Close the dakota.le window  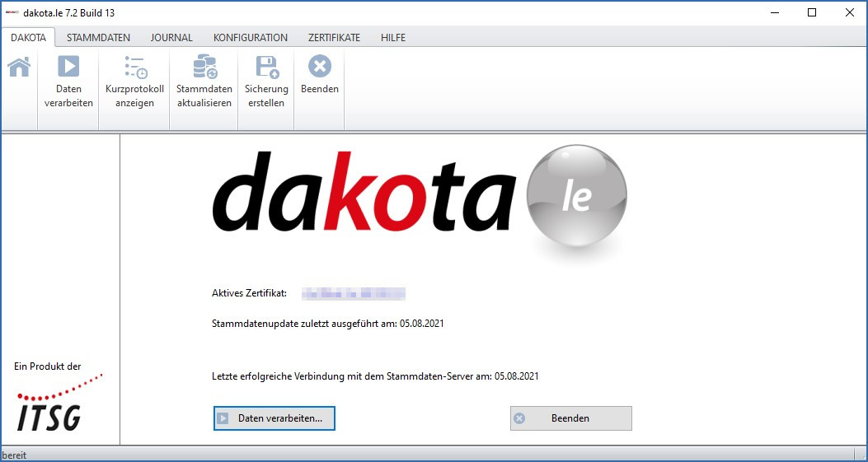[849, 12]
